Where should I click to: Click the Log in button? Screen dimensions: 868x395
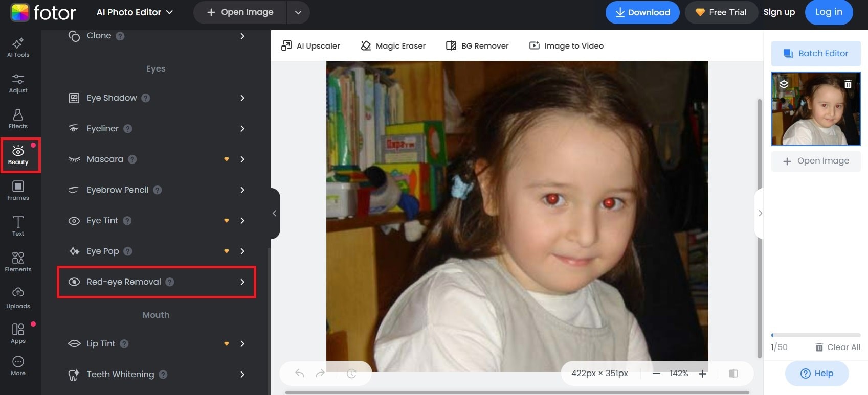[829, 12]
